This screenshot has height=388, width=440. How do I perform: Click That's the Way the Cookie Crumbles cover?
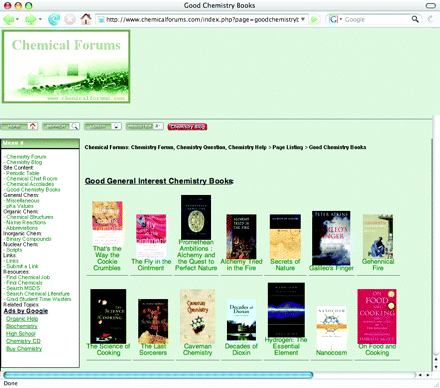[107, 223]
